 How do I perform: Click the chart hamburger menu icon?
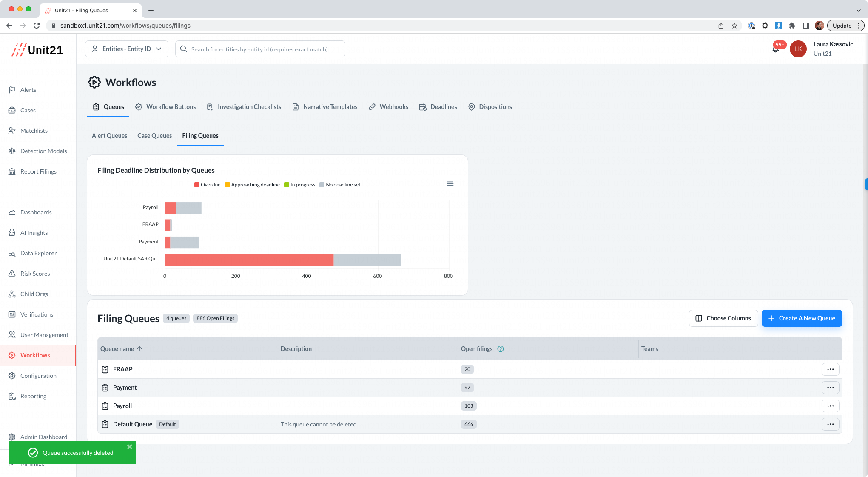(x=450, y=184)
